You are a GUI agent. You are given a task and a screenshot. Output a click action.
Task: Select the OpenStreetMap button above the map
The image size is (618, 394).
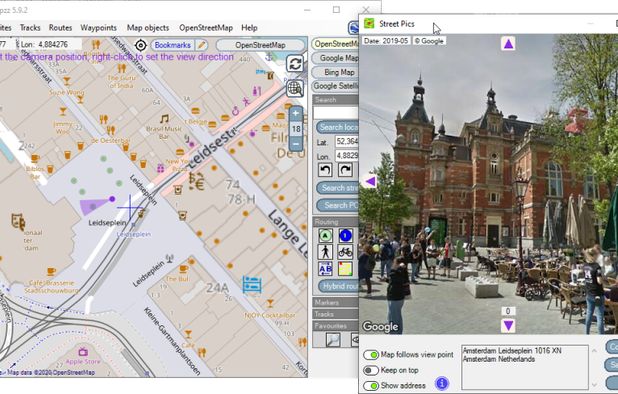click(260, 45)
